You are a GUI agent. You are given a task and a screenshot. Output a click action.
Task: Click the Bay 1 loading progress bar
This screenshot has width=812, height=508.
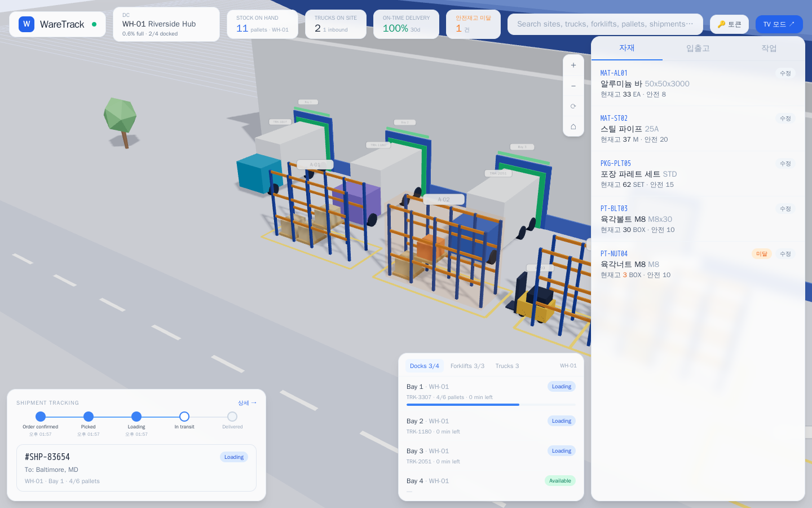(491, 405)
